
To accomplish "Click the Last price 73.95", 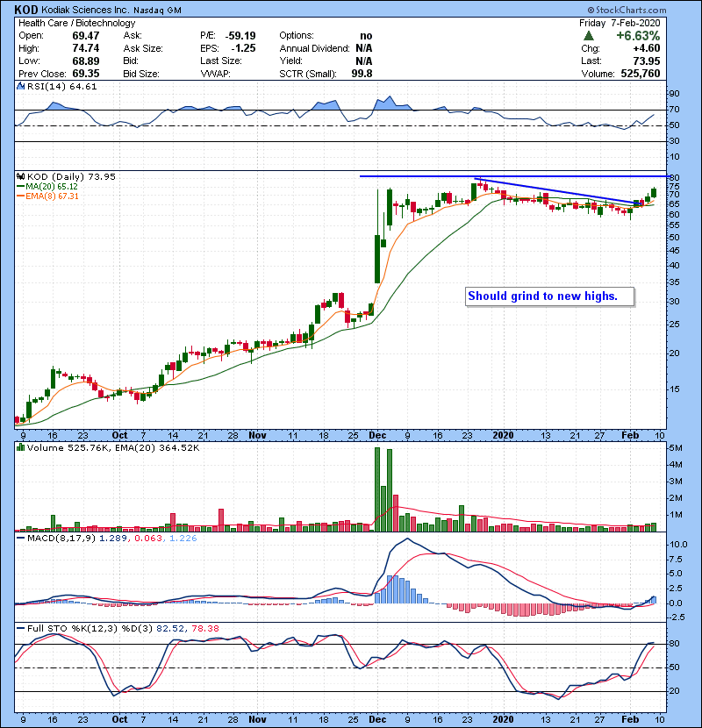I will [646, 61].
